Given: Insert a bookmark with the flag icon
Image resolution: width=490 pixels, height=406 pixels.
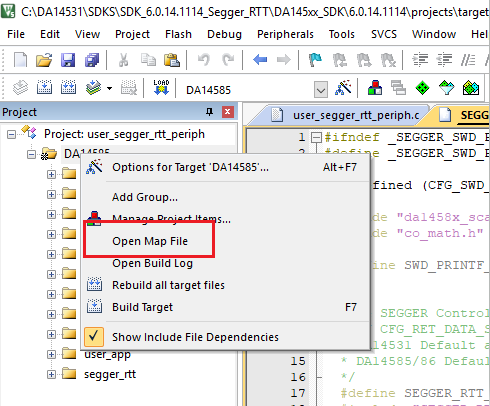Looking at the screenshot, I should (315, 60).
